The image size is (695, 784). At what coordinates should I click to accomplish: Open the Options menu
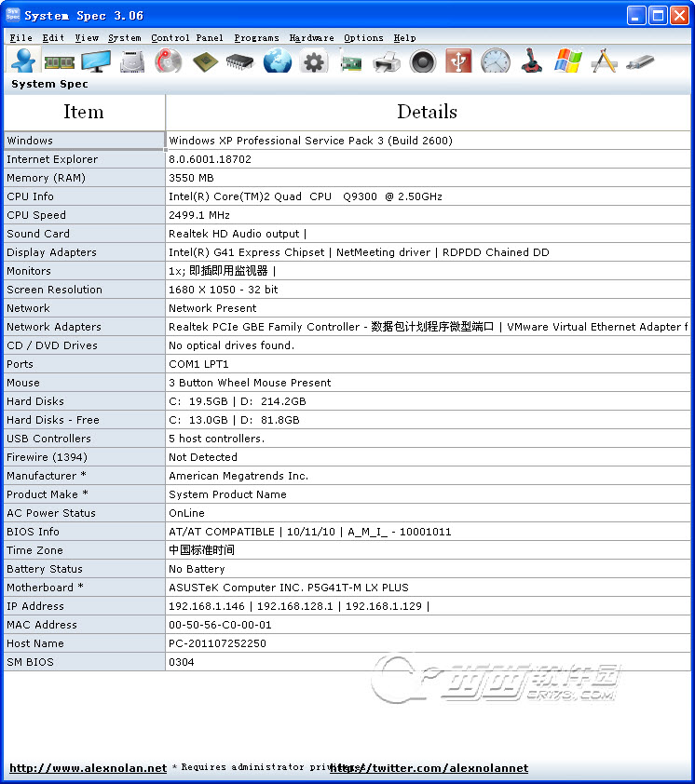click(x=363, y=38)
